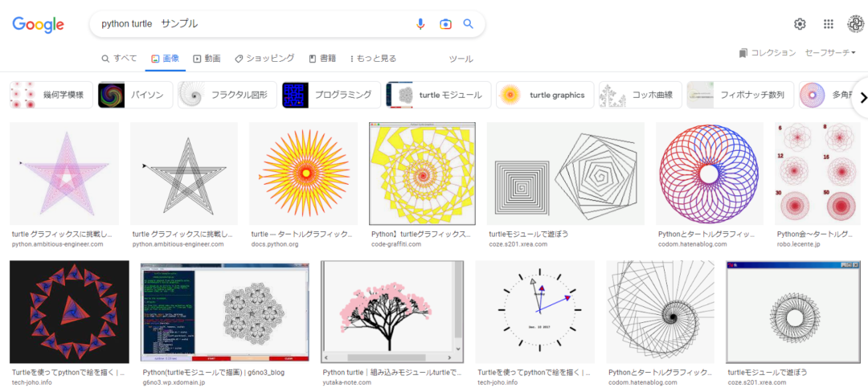The image size is (868, 392).
Task: Select the フラクタル図形 filter chip
Action: tap(227, 95)
